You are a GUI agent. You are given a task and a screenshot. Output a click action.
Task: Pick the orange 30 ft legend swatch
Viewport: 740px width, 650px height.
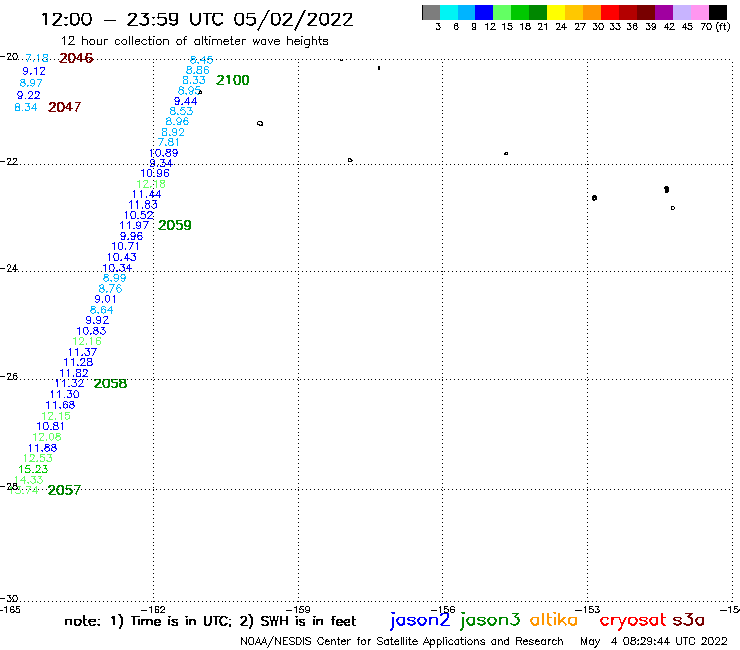tap(592, 12)
